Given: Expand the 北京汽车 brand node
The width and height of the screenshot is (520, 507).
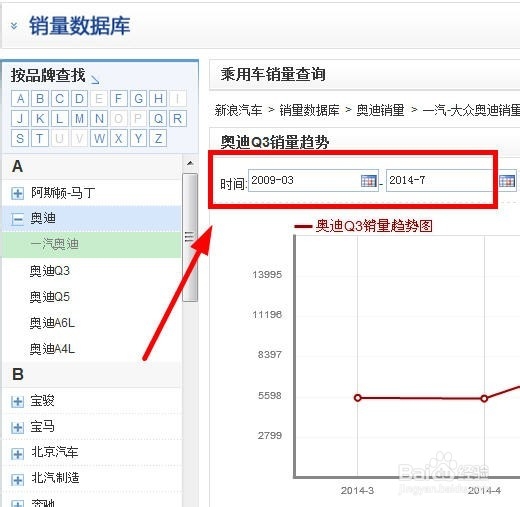Looking at the screenshot, I should click(17, 454).
